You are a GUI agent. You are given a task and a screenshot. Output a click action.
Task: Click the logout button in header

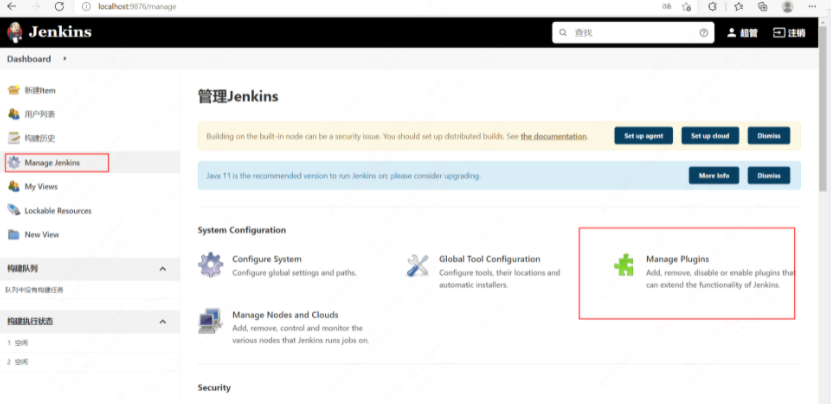(x=789, y=33)
